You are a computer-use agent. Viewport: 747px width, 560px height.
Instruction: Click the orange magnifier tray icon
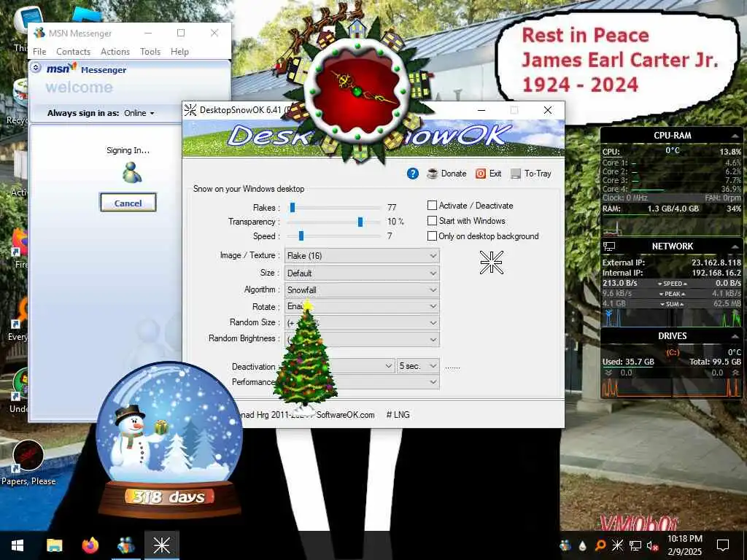[x=600, y=545]
